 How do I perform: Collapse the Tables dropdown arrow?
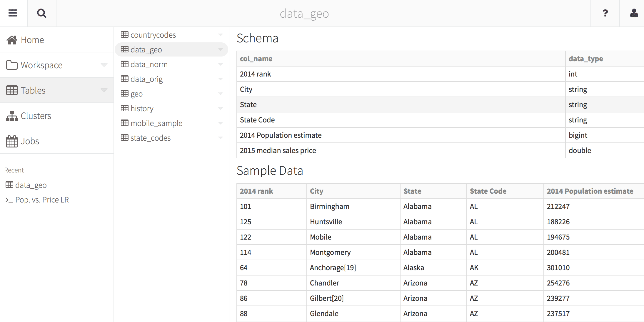coord(104,90)
